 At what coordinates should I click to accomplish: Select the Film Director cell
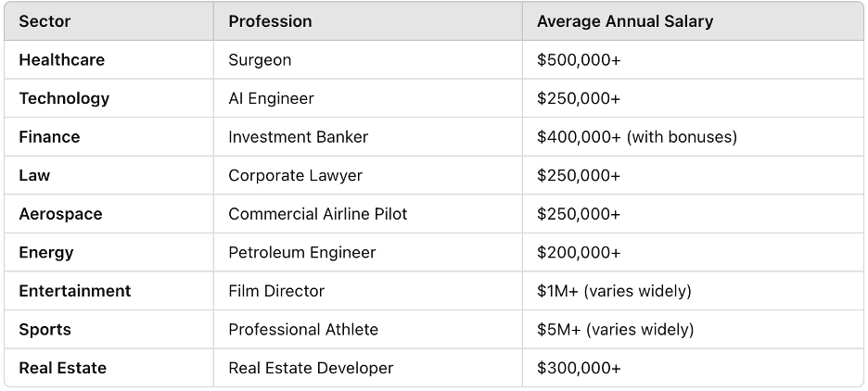point(276,291)
